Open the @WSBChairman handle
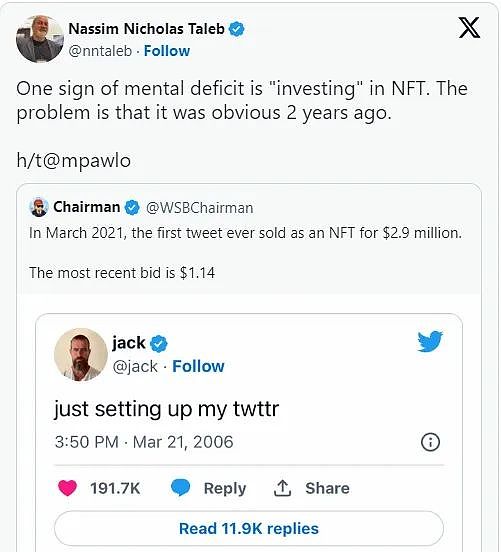Image resolution: width=501 pixels, height=552 pixels. 200,208
